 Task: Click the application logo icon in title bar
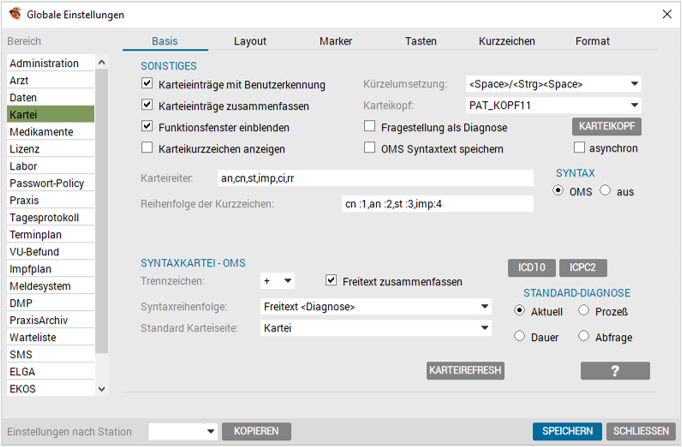(15, 14)
